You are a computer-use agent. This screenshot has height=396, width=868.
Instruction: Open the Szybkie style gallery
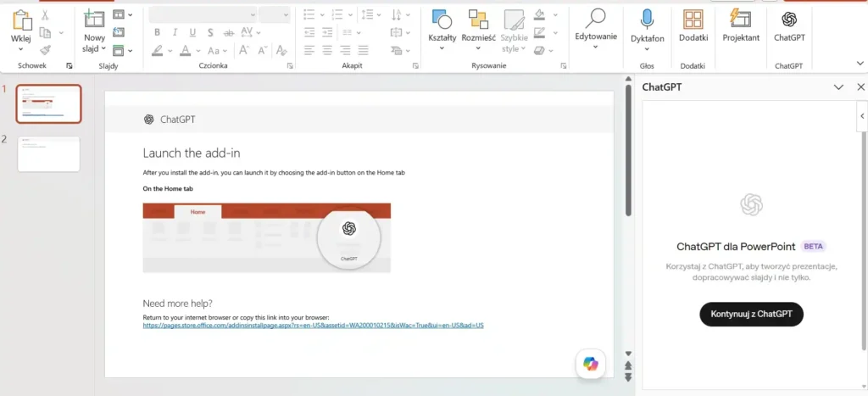tap(515, 31)
